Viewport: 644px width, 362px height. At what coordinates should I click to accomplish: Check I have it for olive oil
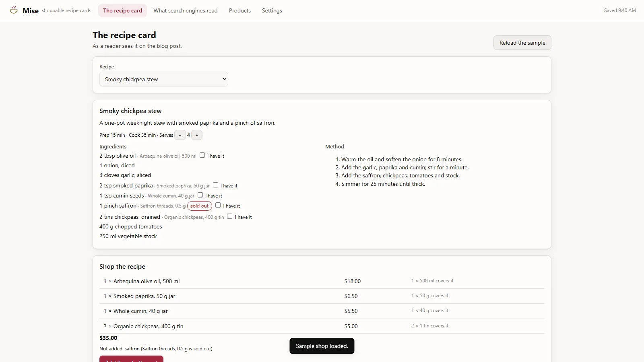(202, 155)
